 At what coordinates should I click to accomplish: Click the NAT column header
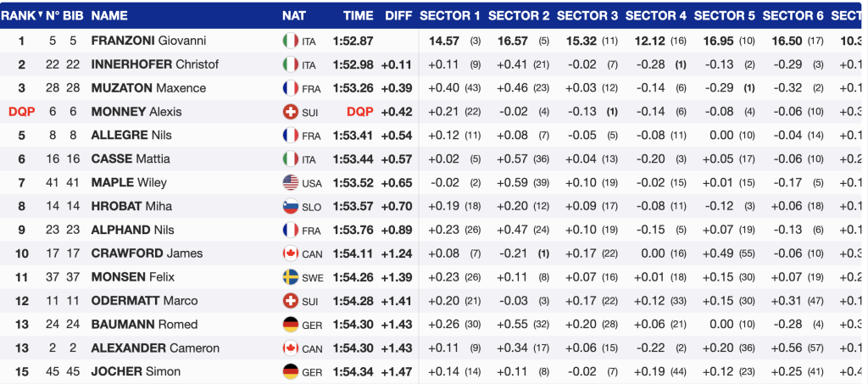[x=294, y=15]
